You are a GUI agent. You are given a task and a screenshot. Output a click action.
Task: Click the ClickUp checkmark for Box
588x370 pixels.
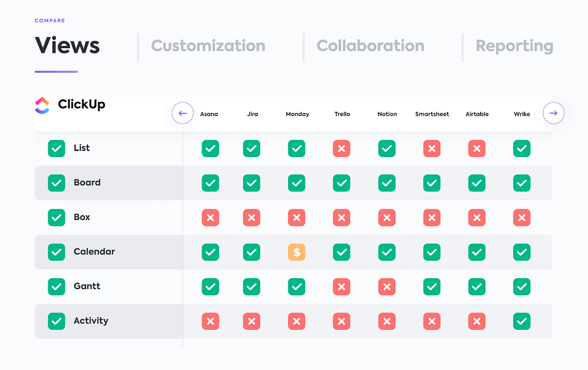57,217
